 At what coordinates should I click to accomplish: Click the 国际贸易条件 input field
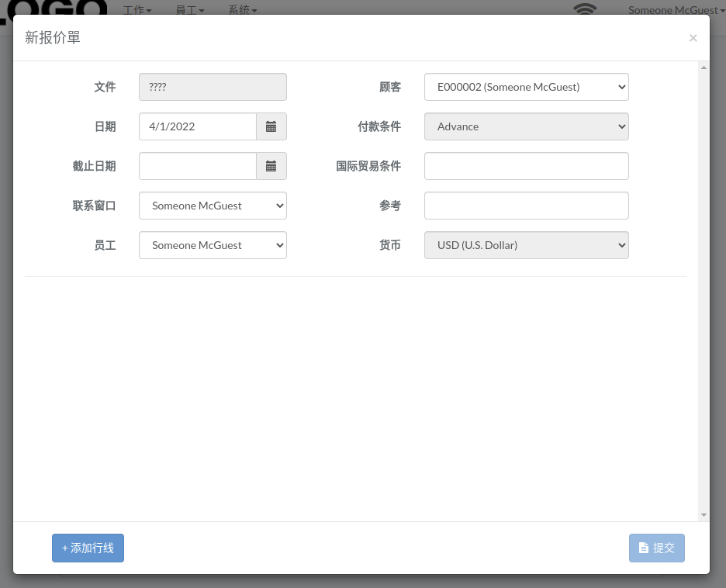point(527,166)
